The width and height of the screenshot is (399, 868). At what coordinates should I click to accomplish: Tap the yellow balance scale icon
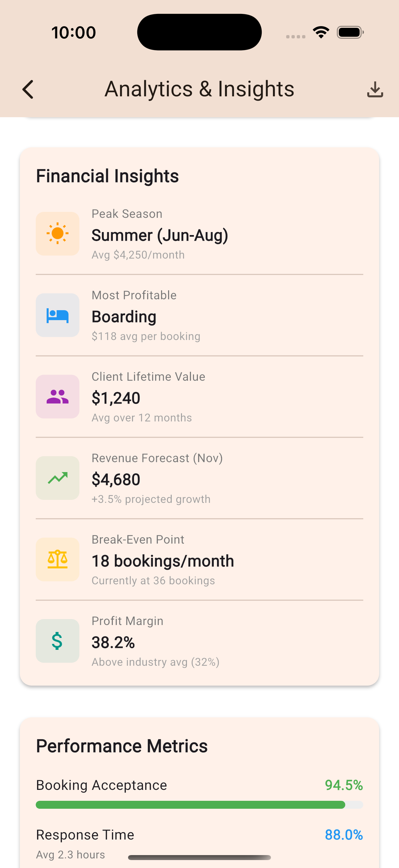[58, 559]
